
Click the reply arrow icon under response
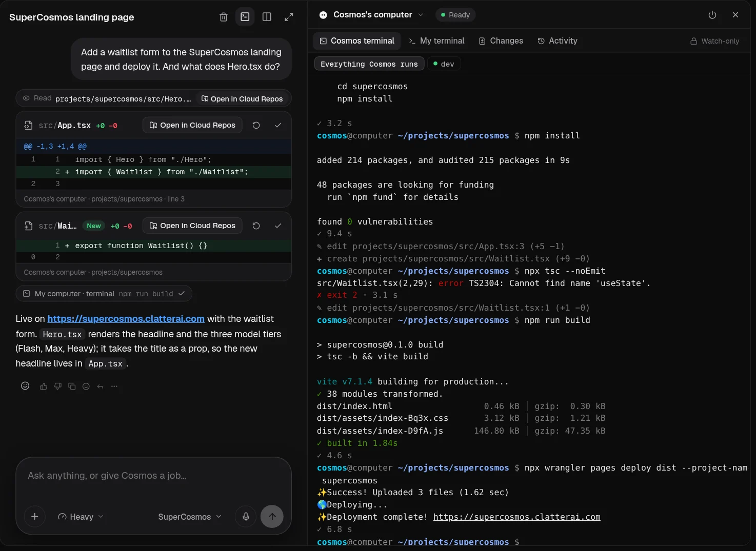tap(101, 386)
